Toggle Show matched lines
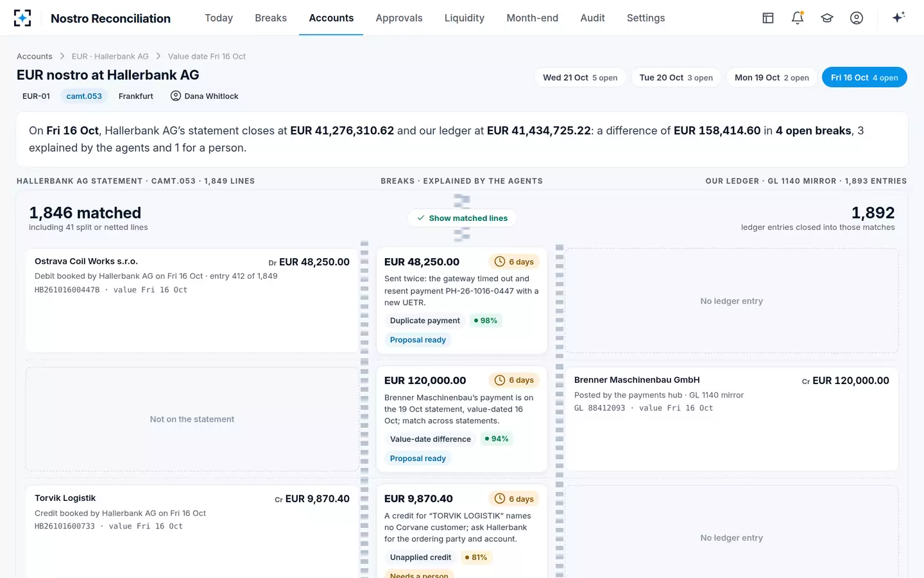Screen dimensions: 924x578 (462, 218)
